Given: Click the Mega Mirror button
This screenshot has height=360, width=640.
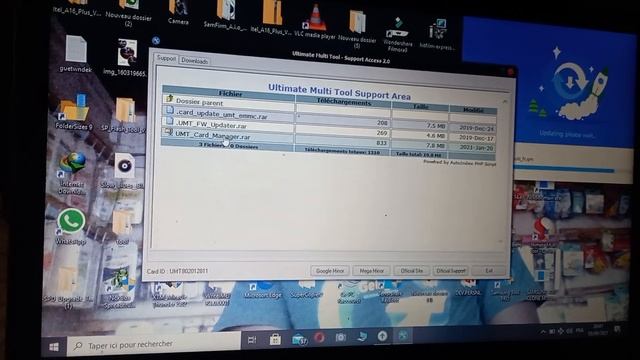Looking at the screenshot, I should click(371, 271).
